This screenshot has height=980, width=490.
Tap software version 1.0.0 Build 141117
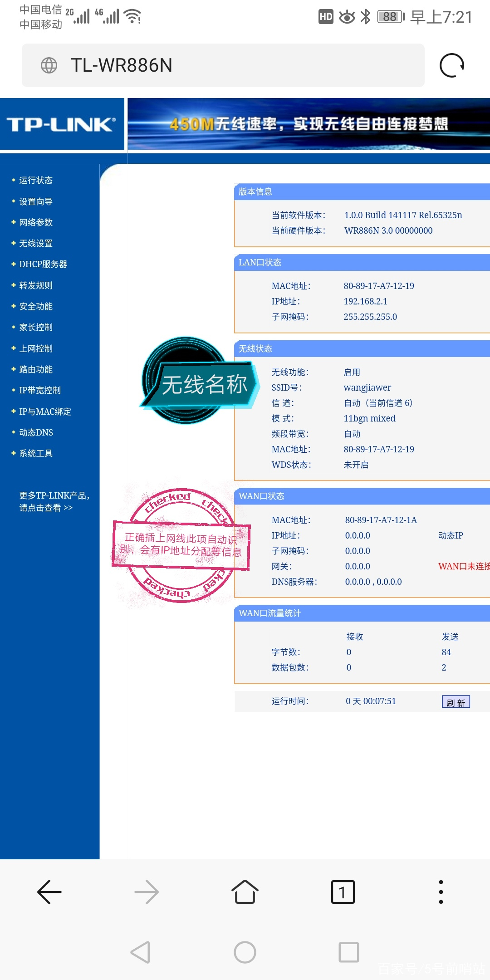click(403, 215)
